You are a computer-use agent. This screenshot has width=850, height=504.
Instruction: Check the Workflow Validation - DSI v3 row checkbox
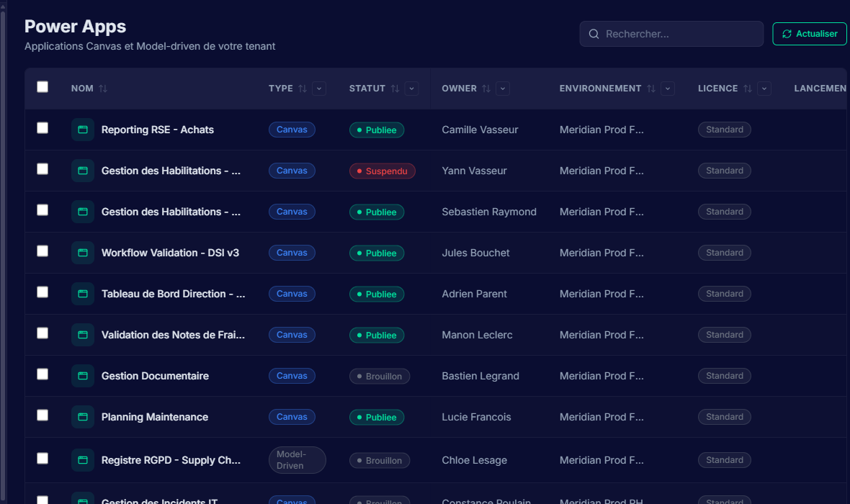[x=42, y=253]
